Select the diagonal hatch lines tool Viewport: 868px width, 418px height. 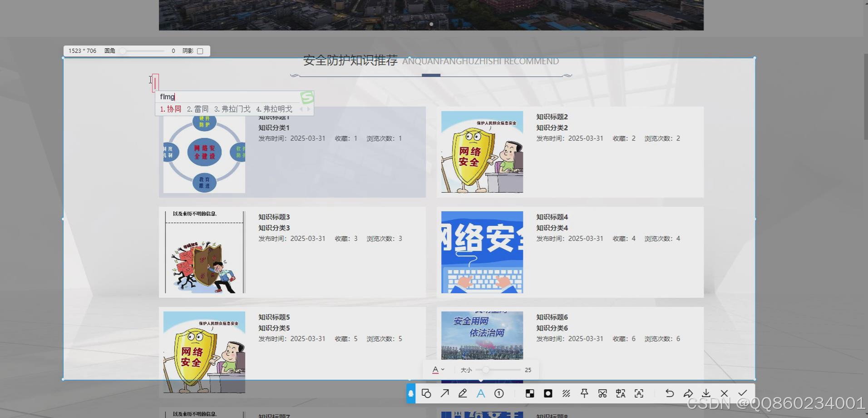tap(566, 393)
